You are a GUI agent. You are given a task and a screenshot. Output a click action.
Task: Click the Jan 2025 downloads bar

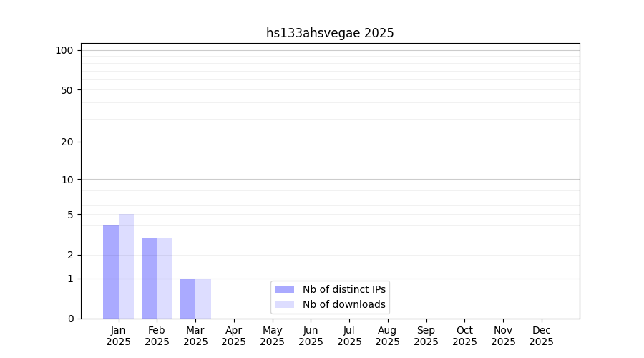click(127, 266)
